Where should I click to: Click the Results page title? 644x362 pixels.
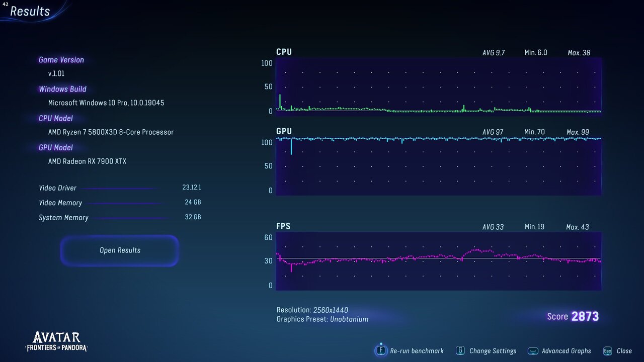pos(30,12)
